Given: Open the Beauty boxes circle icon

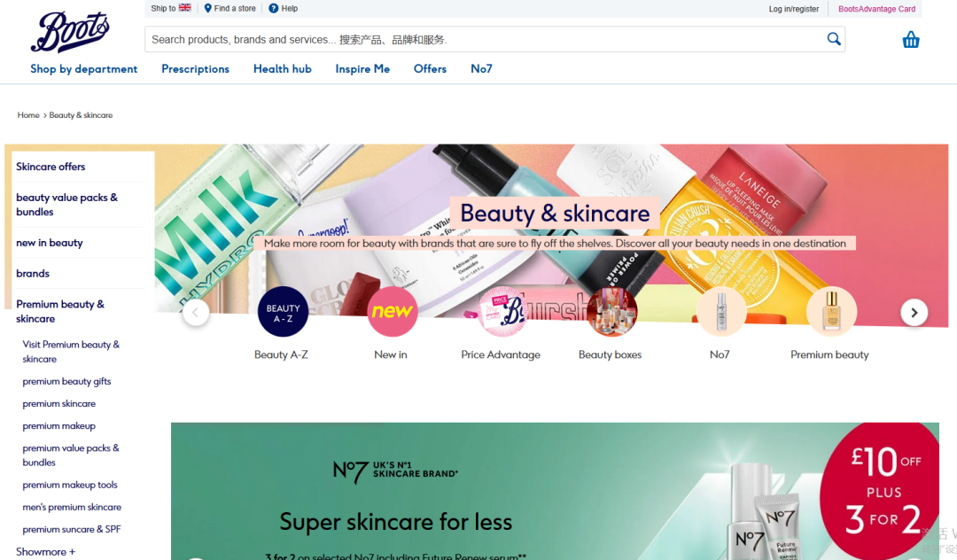Looking at the screenshot, I should pos(611,312).
